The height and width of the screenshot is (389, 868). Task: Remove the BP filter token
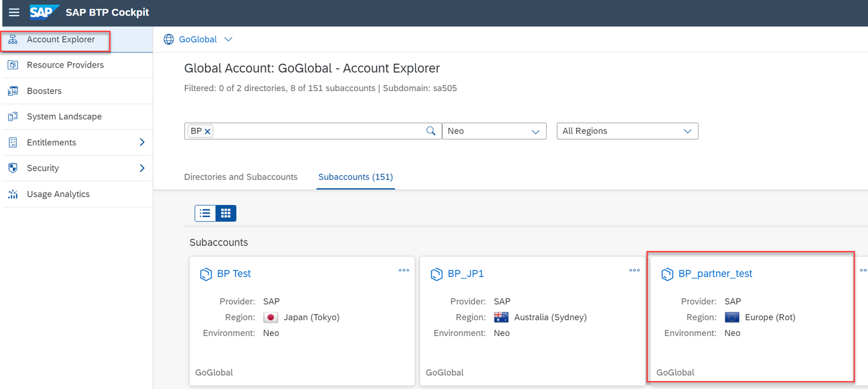[x=207, y=131]
